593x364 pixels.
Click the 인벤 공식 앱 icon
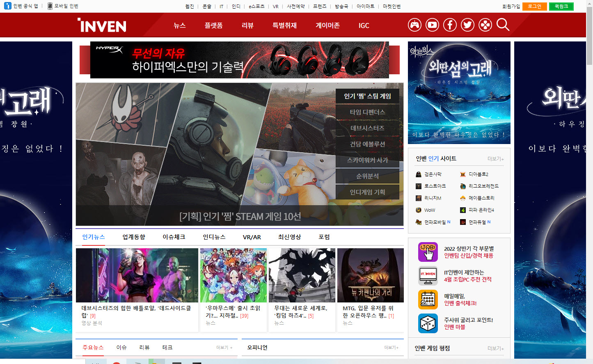pyautogui.click(x=7, y=6)
